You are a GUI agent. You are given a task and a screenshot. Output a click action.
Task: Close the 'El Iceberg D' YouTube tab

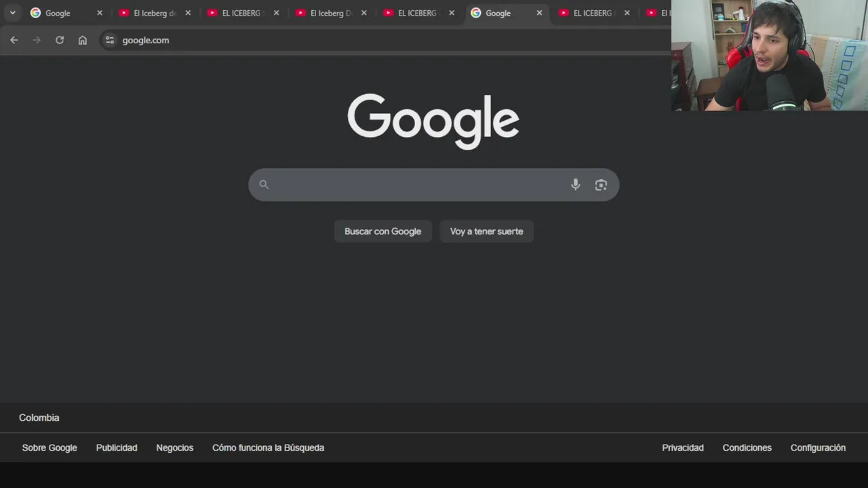[x=363, y=13]
